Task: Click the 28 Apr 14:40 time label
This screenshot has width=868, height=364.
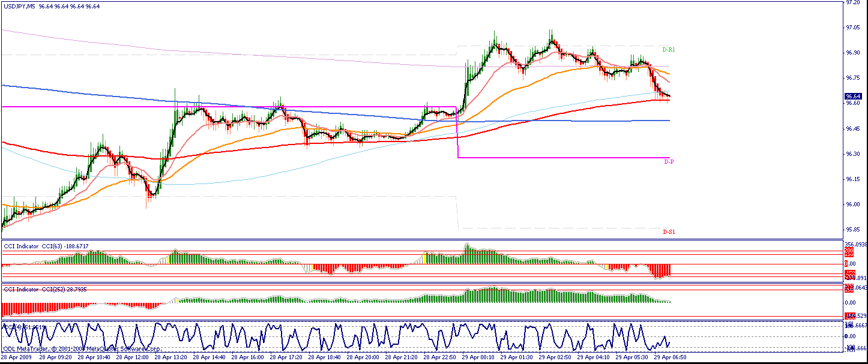Action: tap(209, 357)
